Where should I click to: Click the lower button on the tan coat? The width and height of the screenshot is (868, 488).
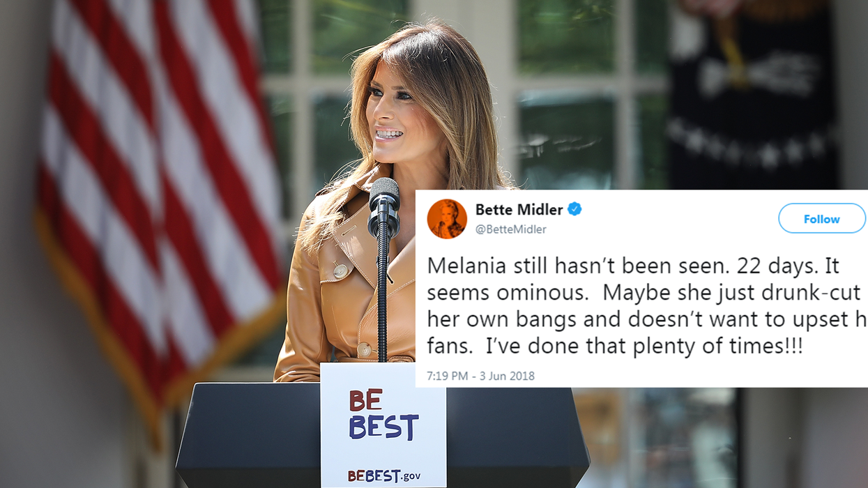[363, 350]
